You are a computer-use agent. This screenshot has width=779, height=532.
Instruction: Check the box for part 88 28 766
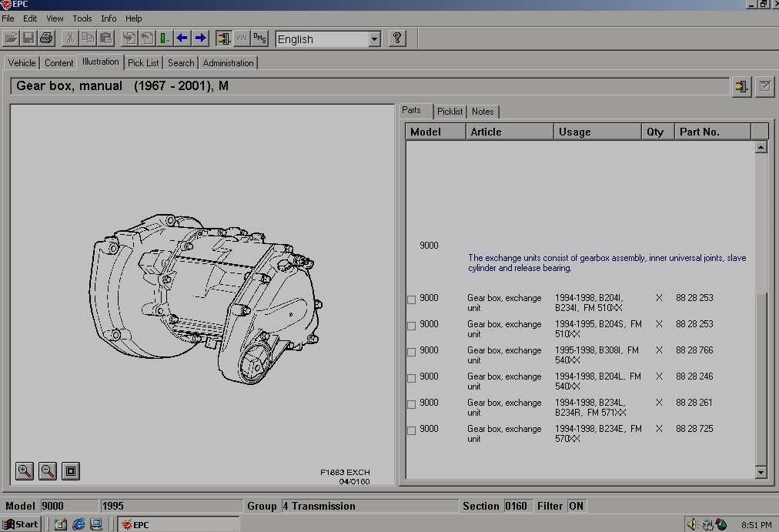pyautogui.click(x=411, y=353)
